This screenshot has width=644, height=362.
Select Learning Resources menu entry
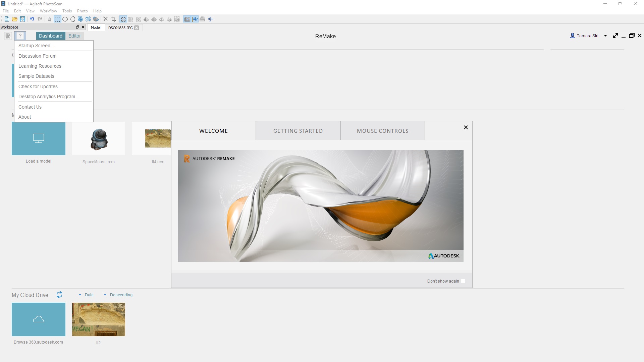pos(54,66)
